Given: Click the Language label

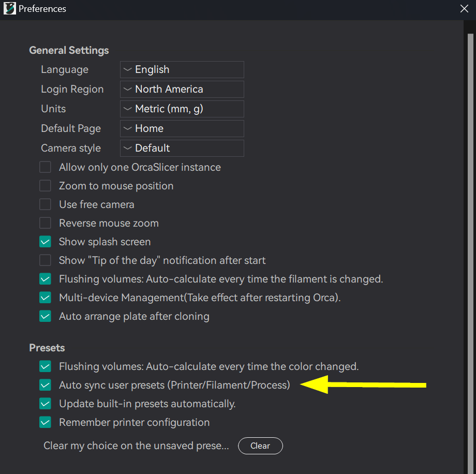Looking at the screenshot, I should pos(65,69).
